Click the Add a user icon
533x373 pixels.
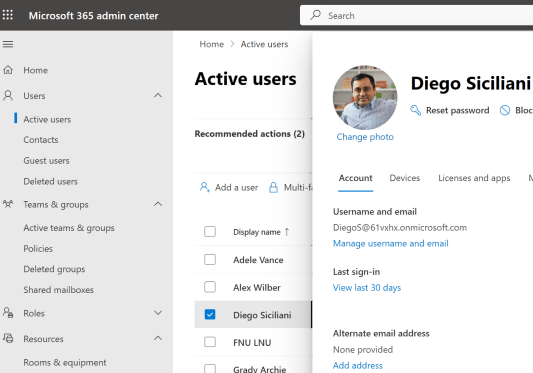click(204, 187)
